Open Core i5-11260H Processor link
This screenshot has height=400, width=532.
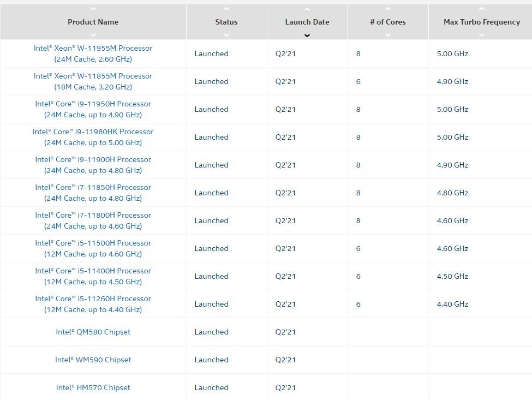[x=93, y=304]
